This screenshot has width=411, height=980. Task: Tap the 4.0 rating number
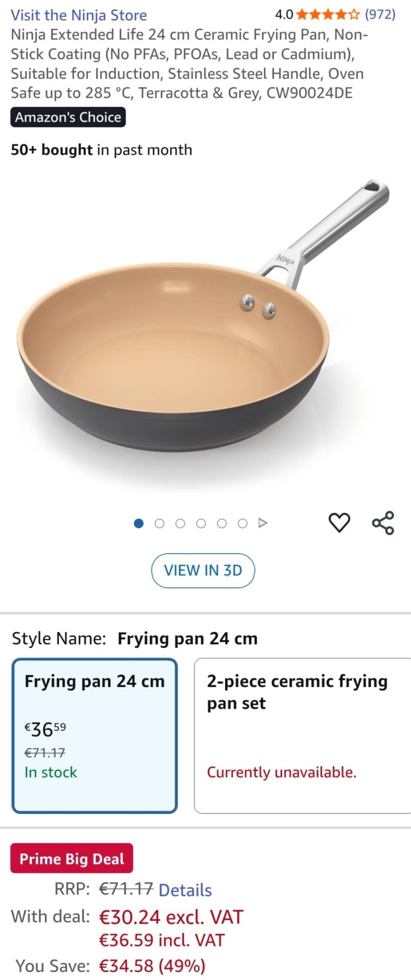[x=284, y=15]
